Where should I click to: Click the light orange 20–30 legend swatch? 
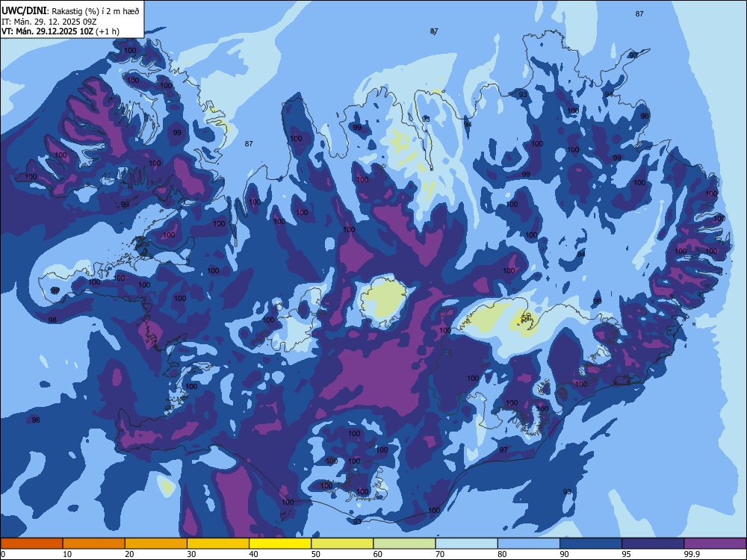tap(156, 544)
